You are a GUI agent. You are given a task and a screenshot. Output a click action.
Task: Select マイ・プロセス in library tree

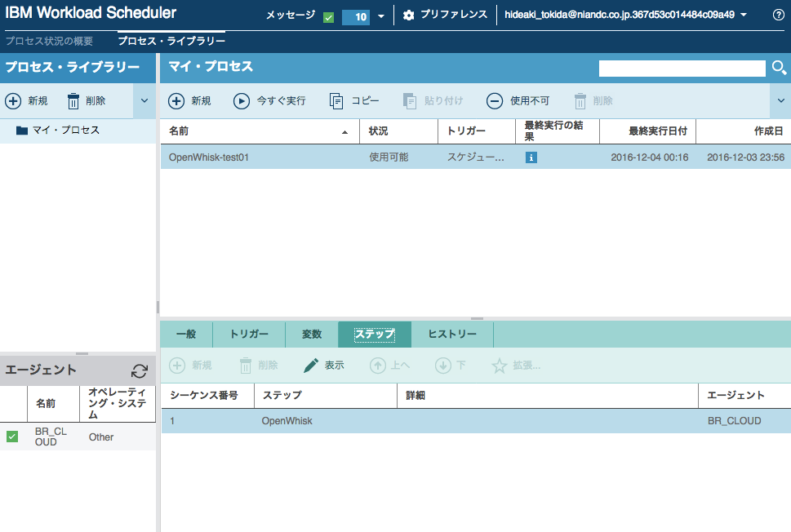click(x=66, y=131)
